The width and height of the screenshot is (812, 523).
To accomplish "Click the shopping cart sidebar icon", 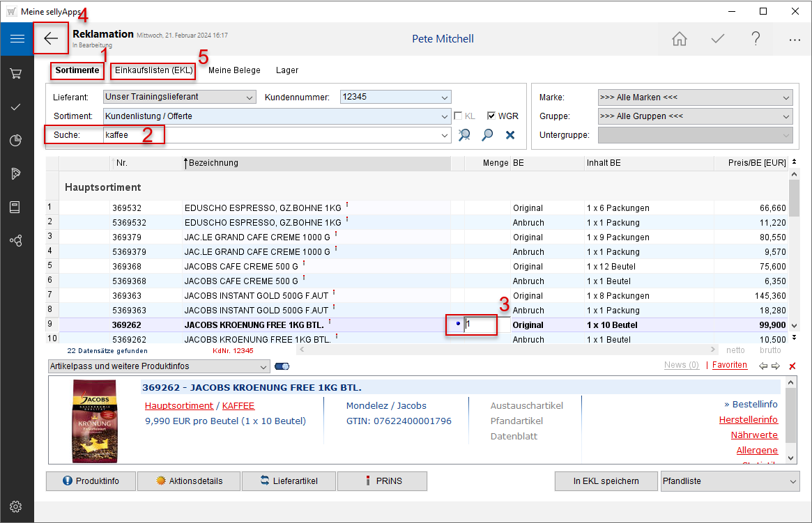I will pos(16,74).
